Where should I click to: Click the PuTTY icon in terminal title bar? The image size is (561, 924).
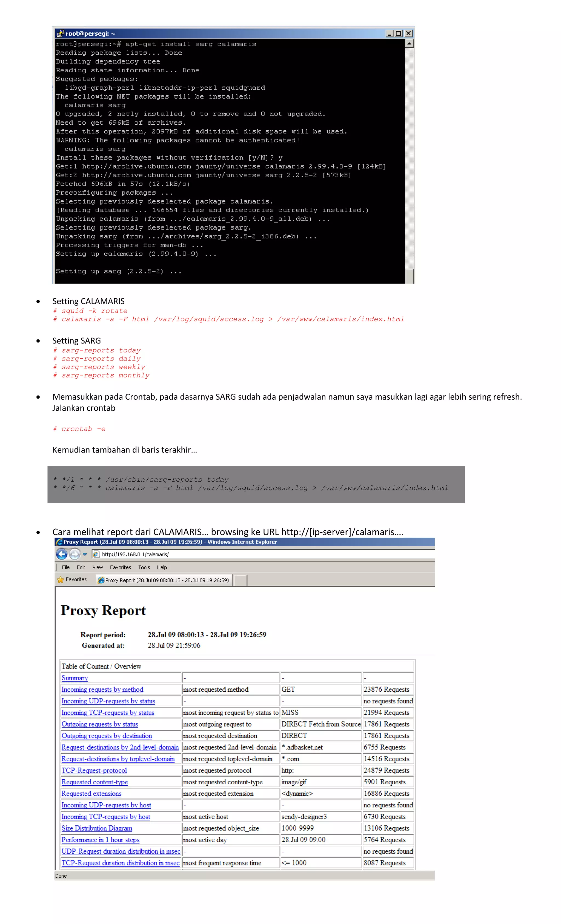pos(60,33)
